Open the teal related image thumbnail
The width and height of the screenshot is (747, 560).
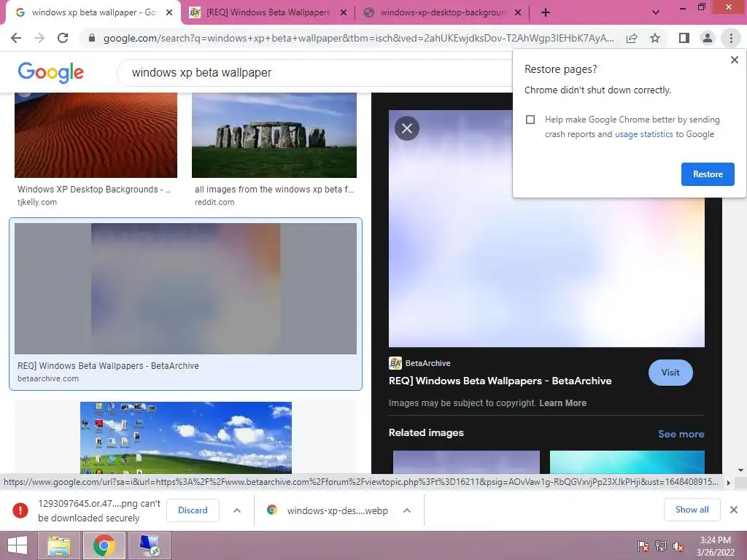(x=627, y=462)
